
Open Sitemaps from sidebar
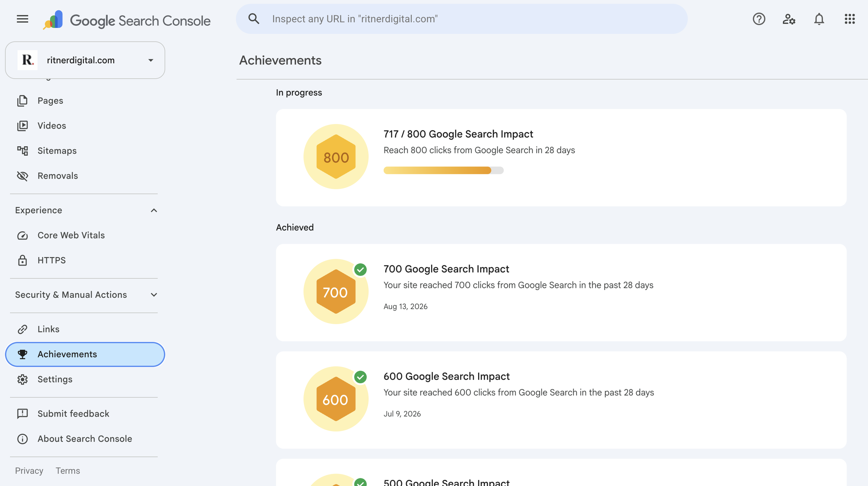(x=85, y=150)
